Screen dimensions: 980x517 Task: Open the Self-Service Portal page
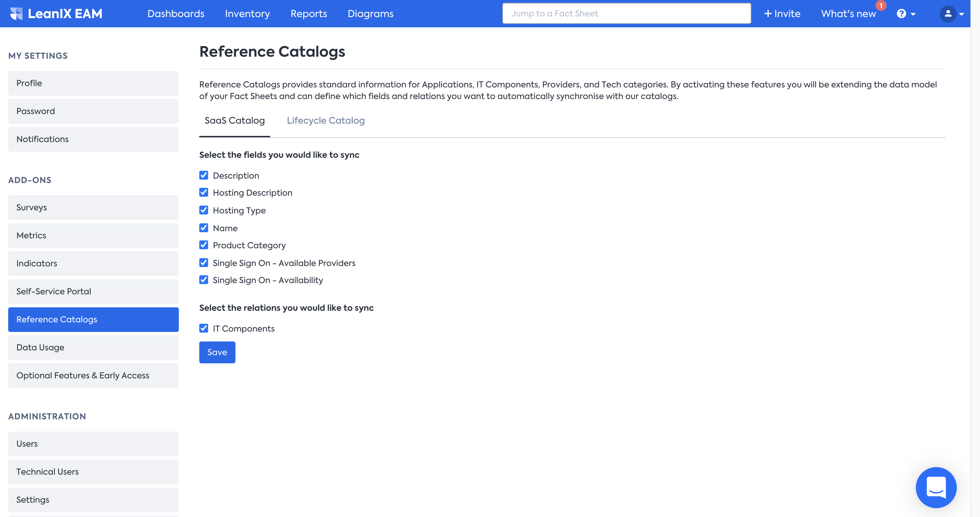point(93,291)
